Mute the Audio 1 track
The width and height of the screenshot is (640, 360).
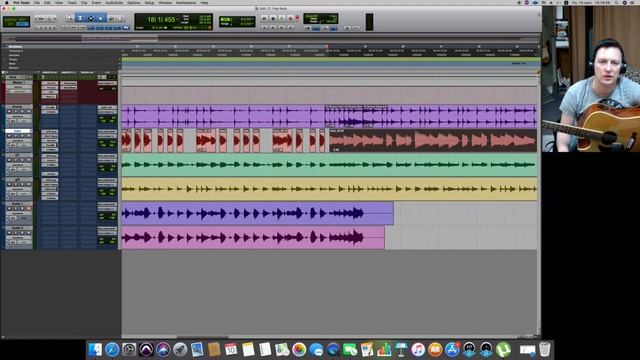(x=28, y=209)
